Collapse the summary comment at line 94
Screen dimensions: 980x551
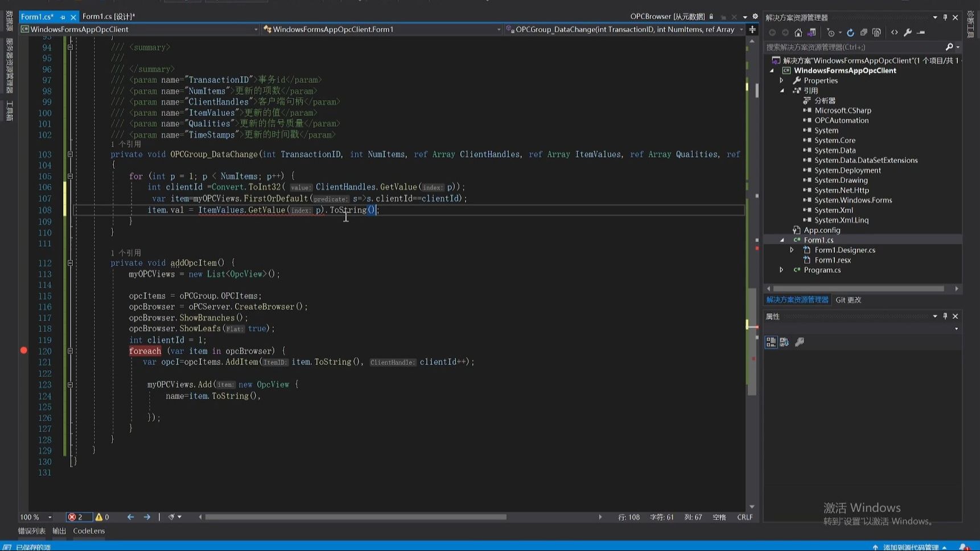70,47
